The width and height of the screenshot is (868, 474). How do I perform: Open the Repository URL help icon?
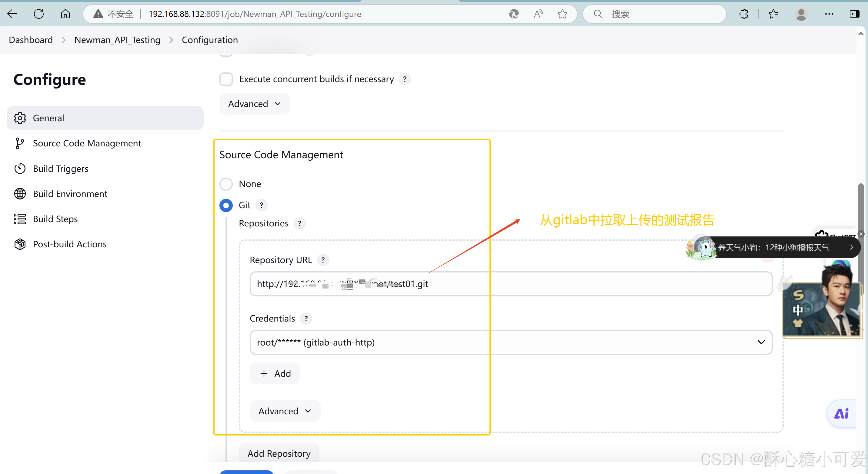point(323,260)
